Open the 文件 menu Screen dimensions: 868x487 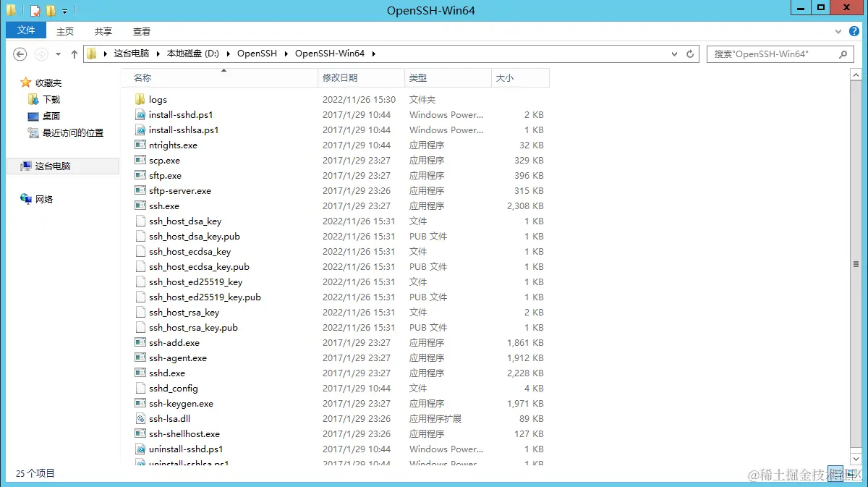[x=26, y=30]
